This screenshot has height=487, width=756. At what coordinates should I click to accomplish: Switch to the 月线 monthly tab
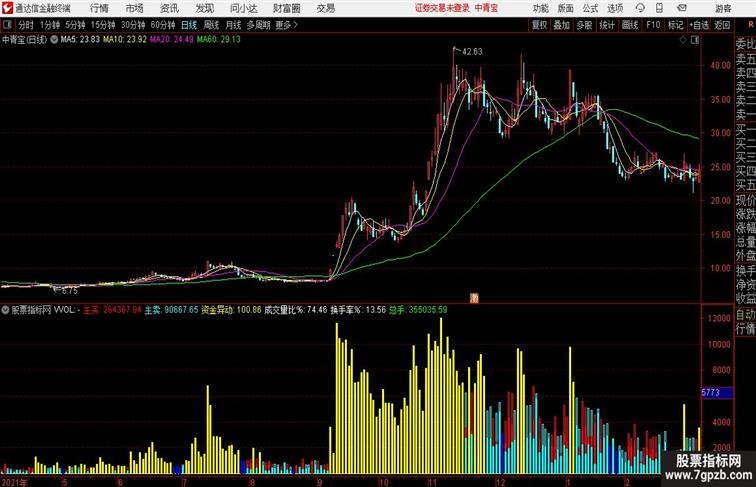[233, 25]
